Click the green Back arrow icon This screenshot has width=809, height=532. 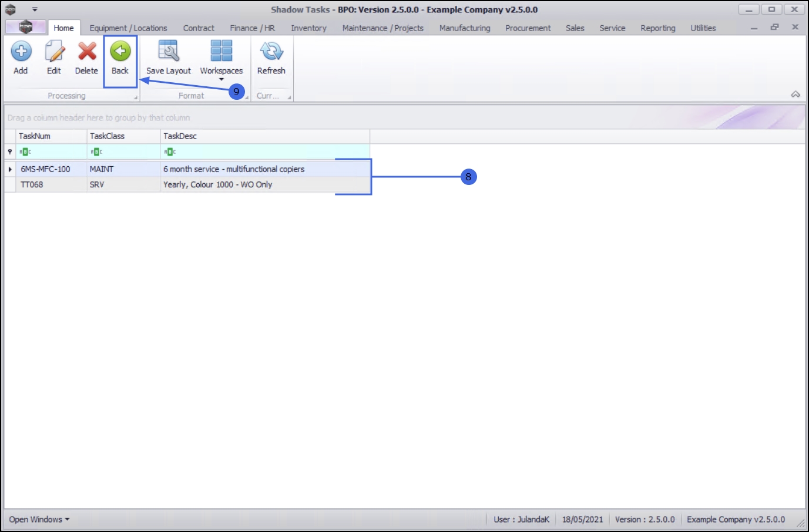tap(120, 52)
